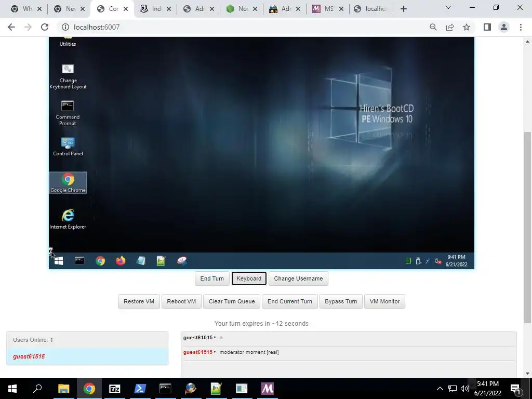Image resolution: width=532 pixels, height=399 pixels.
Task: Open host taskbar search magnifier
Action: point(37,389)
